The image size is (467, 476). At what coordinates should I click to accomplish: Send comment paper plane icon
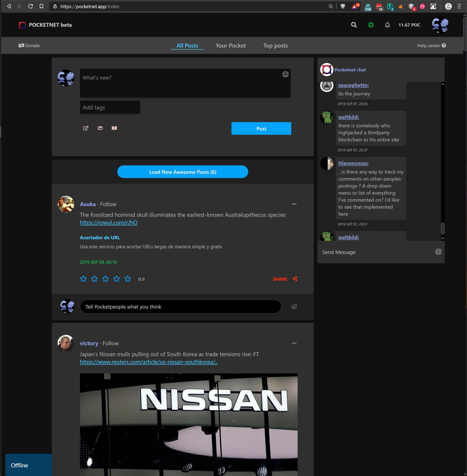(294, 307)
